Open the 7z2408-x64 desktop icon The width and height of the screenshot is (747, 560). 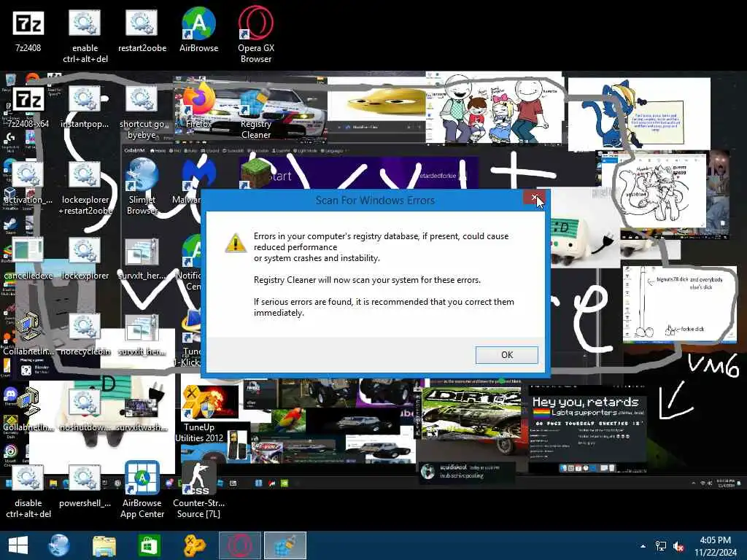(x=28, y=106)
